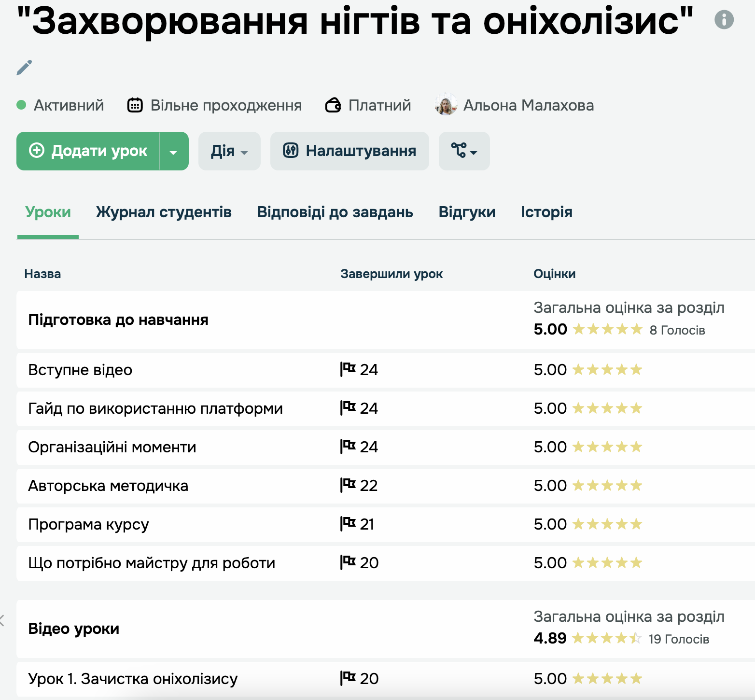755x700 pixels.
Task: Click the flag icon in Авторська методичка row
Action: 348,485
